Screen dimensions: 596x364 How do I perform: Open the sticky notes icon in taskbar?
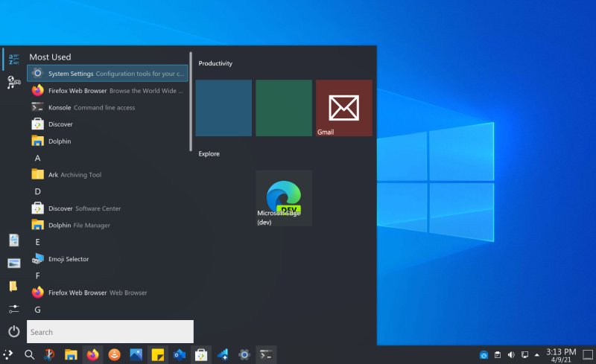pyautogui.click(x=157, y=354)
